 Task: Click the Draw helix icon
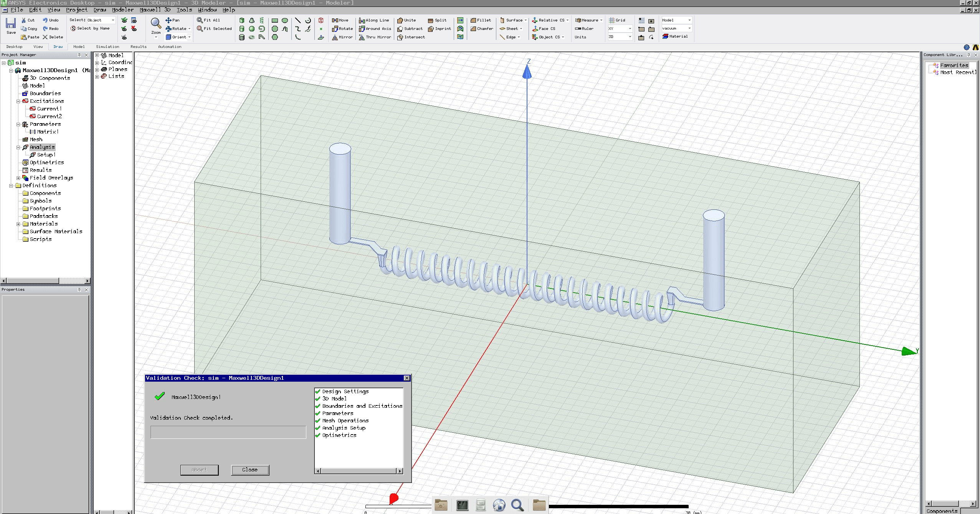click(262, 20)
